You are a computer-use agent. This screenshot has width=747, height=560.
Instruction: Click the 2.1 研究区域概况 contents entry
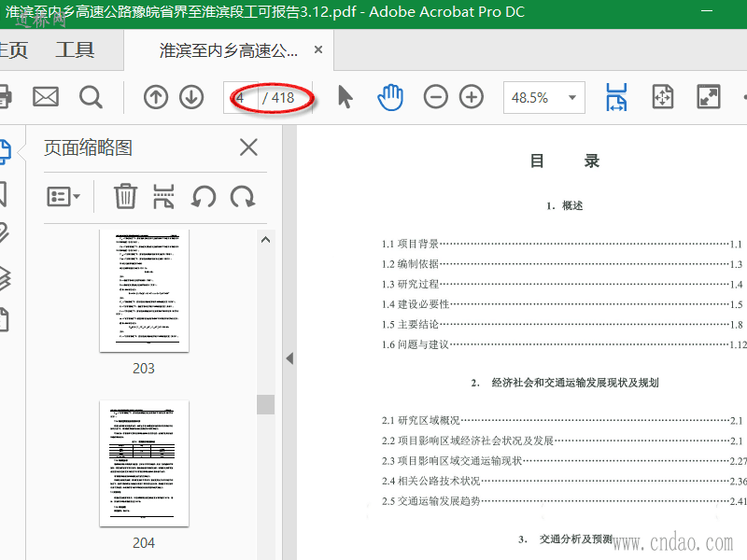pos(562,421)
